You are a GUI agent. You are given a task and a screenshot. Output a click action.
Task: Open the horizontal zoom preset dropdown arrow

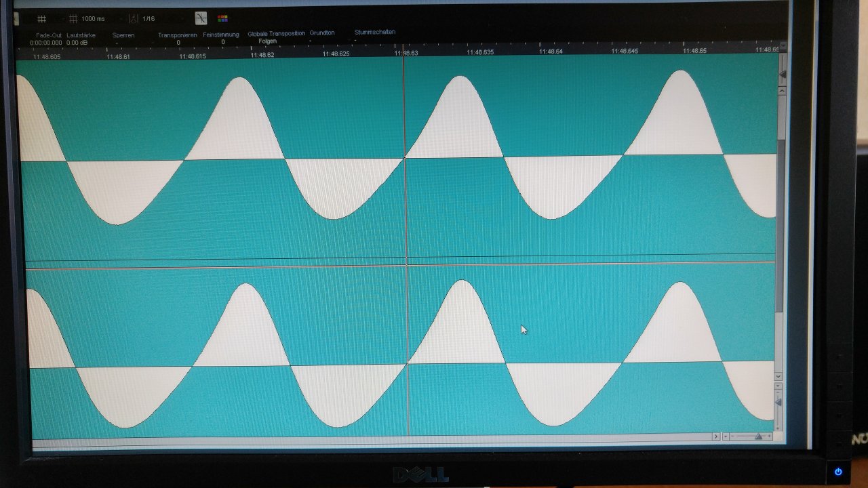coord(726,436)
